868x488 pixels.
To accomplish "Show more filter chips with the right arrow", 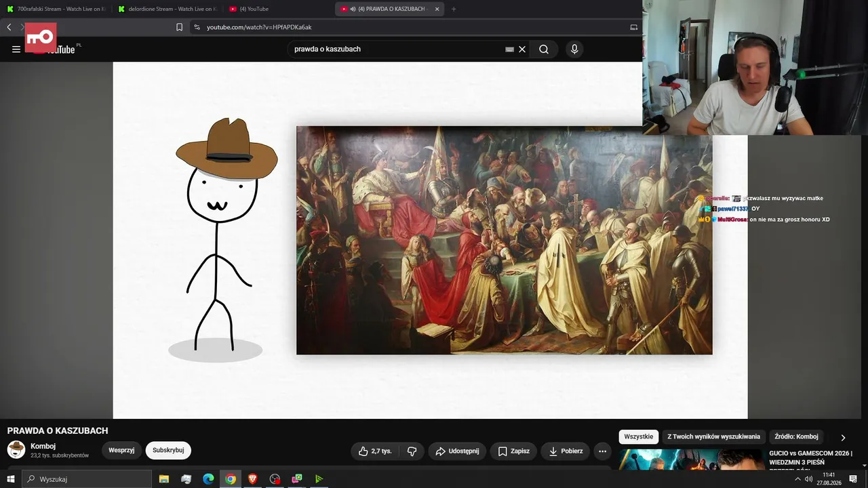I will point(843,438).
